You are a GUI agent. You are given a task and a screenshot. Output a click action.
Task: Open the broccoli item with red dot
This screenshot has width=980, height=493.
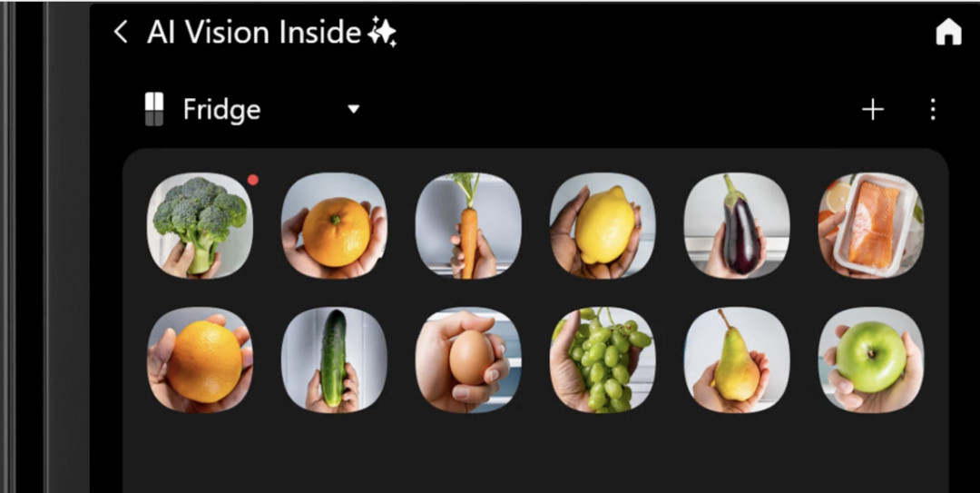(x=200, y=226)
